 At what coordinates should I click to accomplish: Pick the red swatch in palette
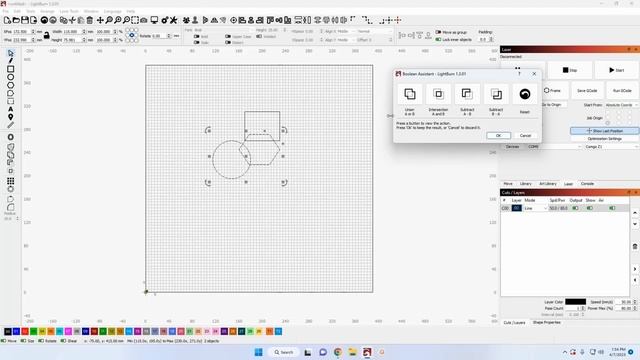(x=25, y=331)
